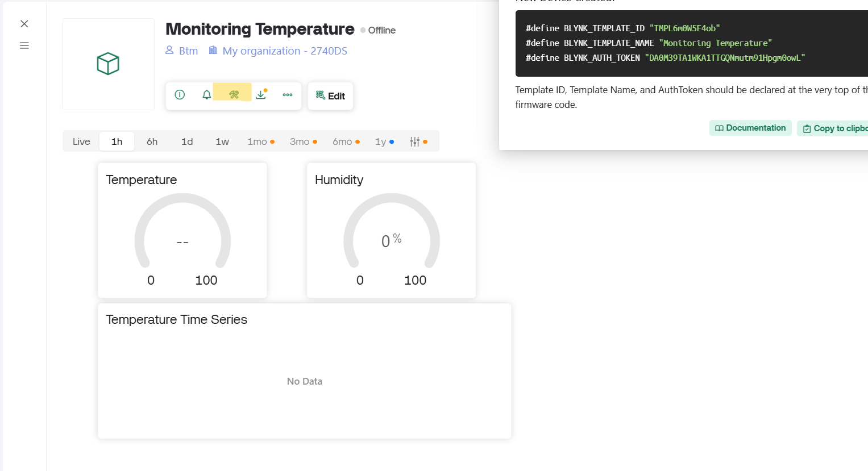
Task: Select the Live time range tab
Action: pos(81,141)
